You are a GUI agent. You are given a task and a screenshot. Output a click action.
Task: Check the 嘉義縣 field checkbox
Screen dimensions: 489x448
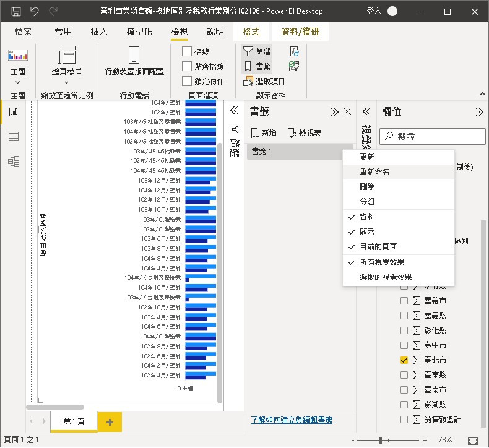pos(404,316)
